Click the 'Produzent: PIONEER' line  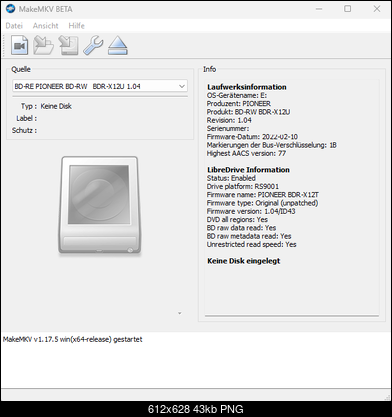point(239,104)
